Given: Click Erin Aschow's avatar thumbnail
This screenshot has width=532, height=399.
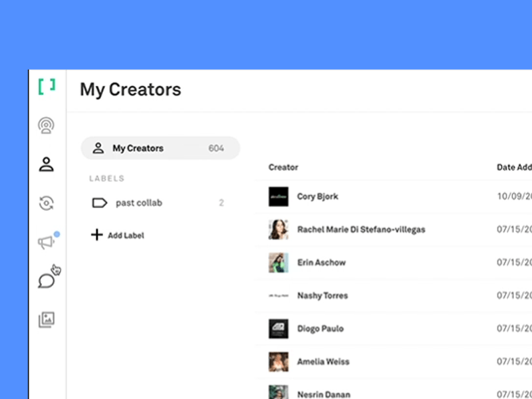Looking at the screenshot, I should coord(278,263).
